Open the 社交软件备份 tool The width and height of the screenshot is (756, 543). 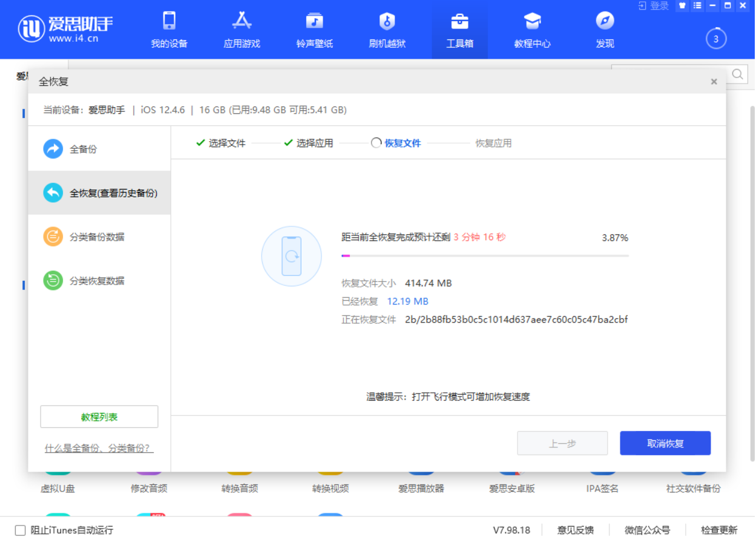point(692,488)
